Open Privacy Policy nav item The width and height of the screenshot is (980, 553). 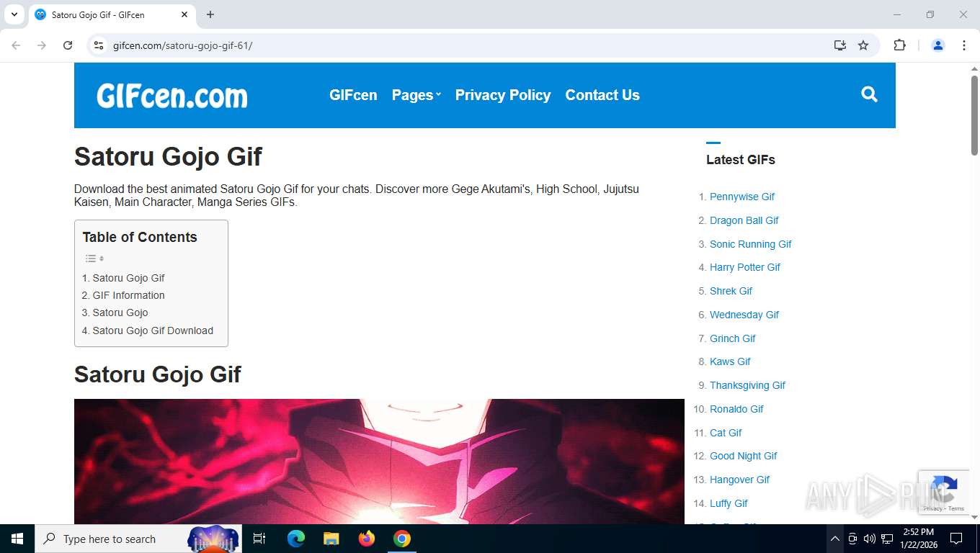click(503, 95)
